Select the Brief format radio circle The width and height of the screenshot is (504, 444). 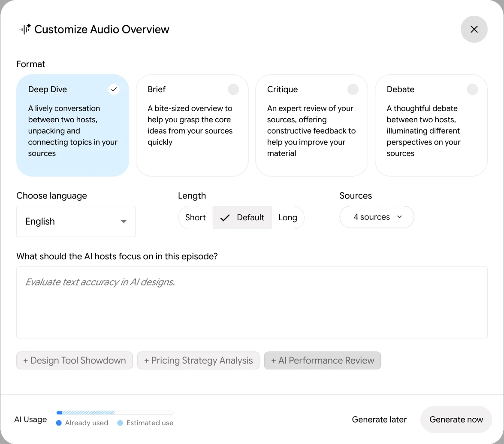click(x=233, y=89)
